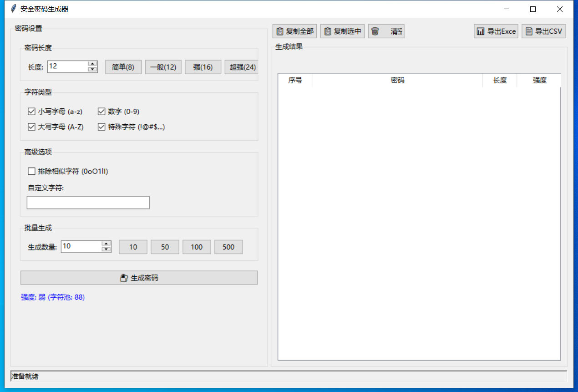Click the 强度 column header
This screenshot has height=392, width=578.
click(539, 81)
